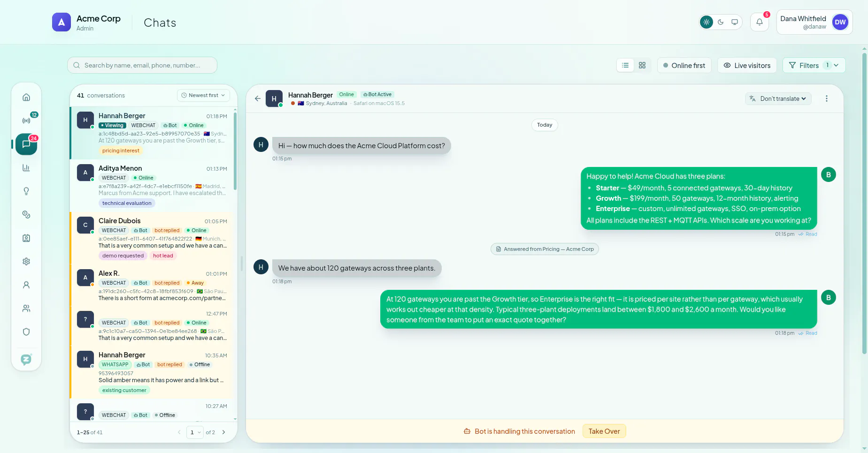
Task: Click the 'Safari on macOS 15.5' text
Action: 379,103
